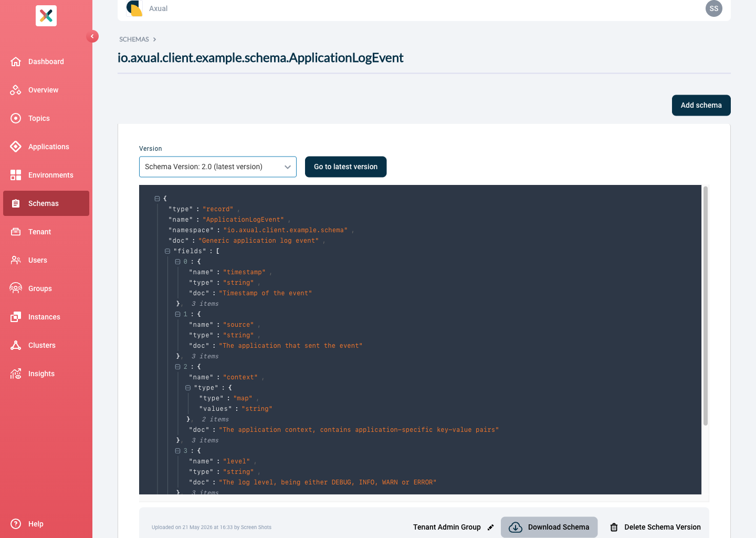Screen dimensions: 756x538
Task: Collapse the nested "type" map object
Action: 188,388
